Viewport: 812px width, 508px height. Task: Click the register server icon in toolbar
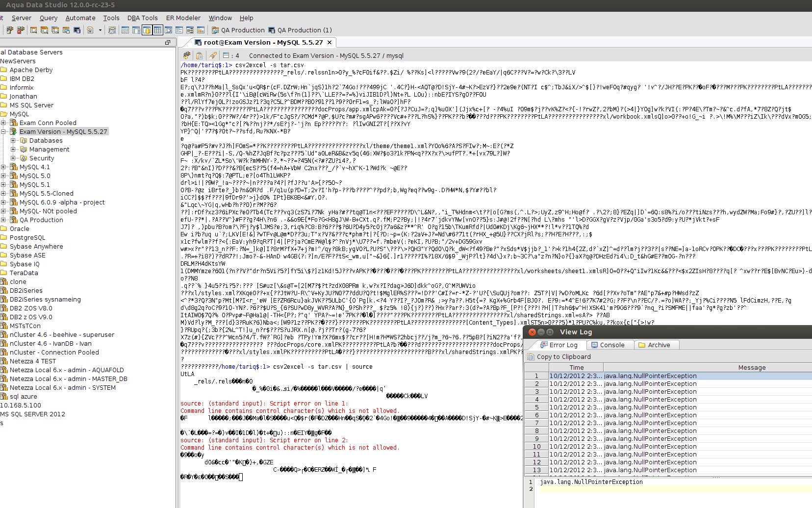10,30
